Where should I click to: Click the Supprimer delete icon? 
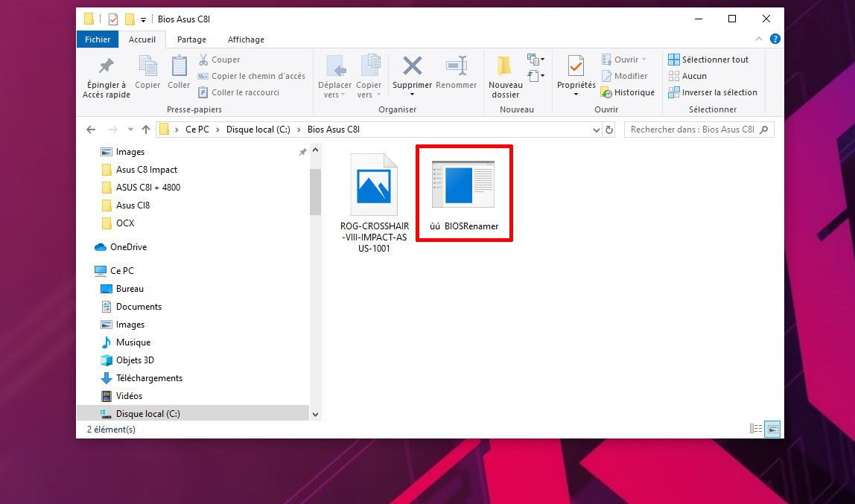[412, 67]
